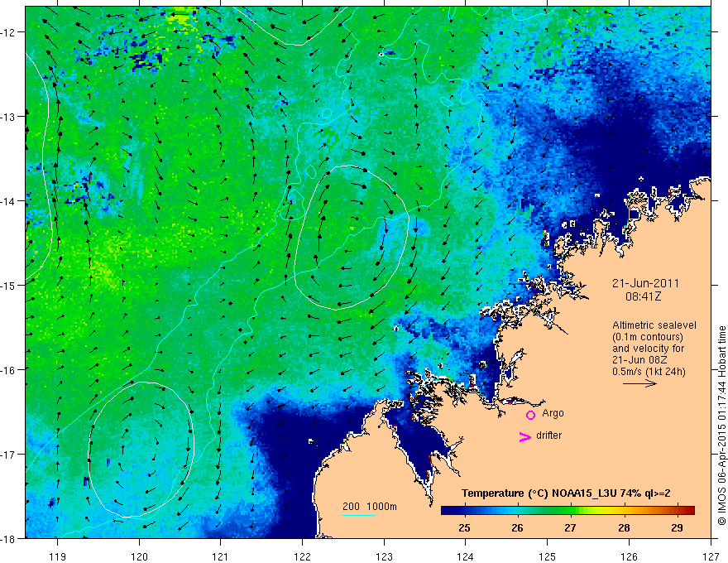Click the longitude axis label 121
Viewport: 728px width, 563px height.
(221, 556)
